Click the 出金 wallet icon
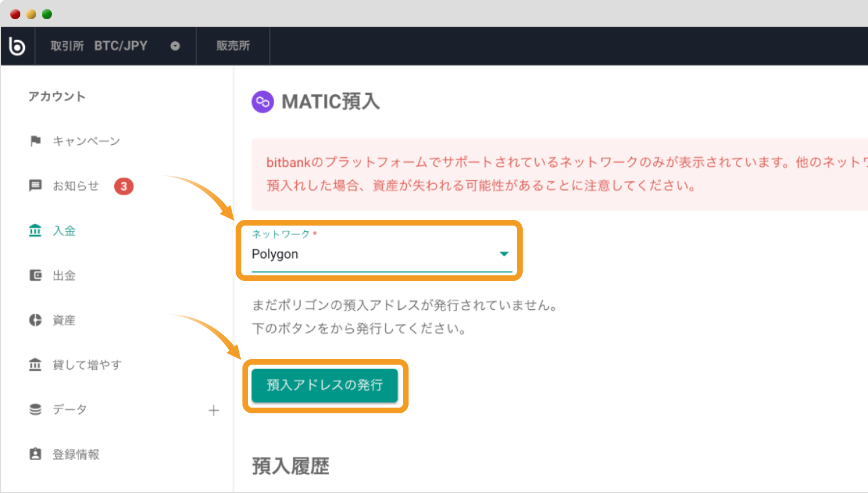 (x=36, y=275)
